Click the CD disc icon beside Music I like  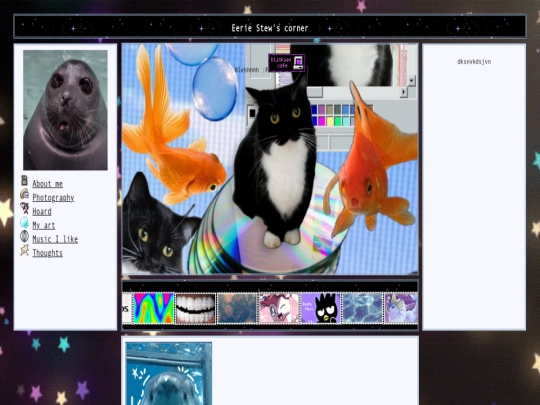pos(24,236)
